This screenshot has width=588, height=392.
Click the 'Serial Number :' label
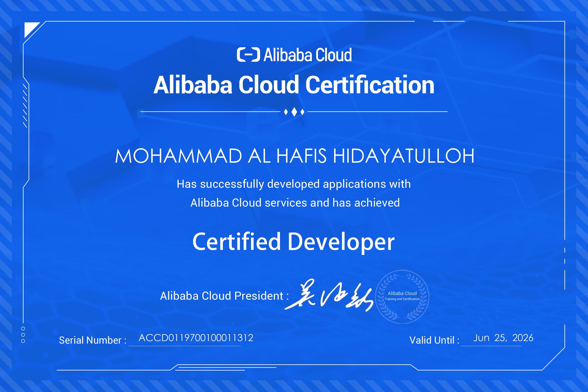coord(93,340)
